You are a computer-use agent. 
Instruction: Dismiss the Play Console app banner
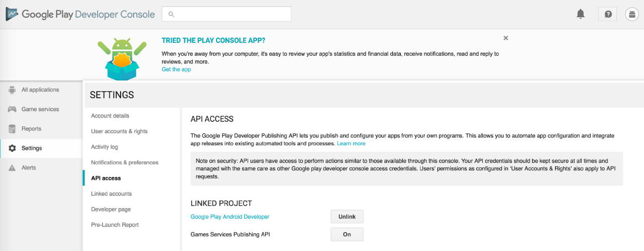pos(506,38)
